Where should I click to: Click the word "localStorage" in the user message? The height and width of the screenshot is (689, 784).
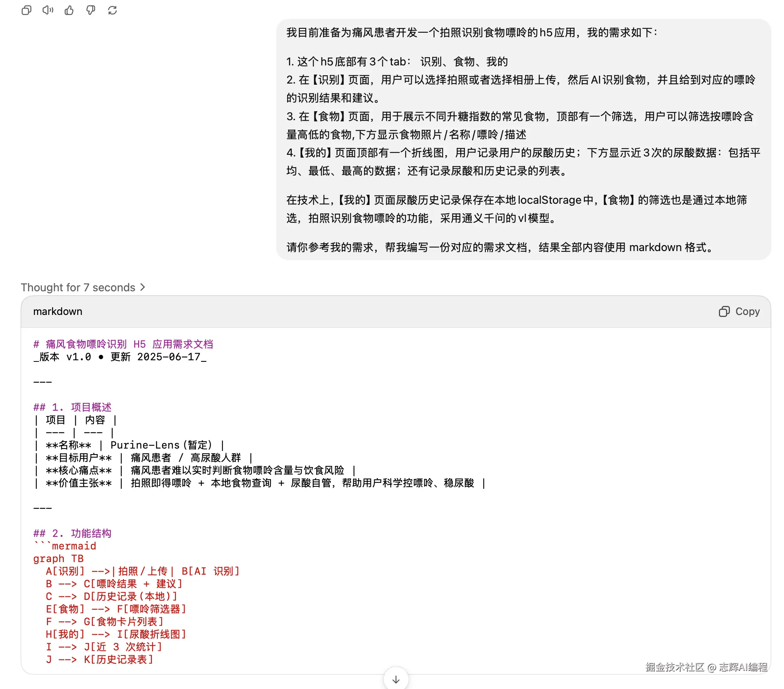(549, 200)
